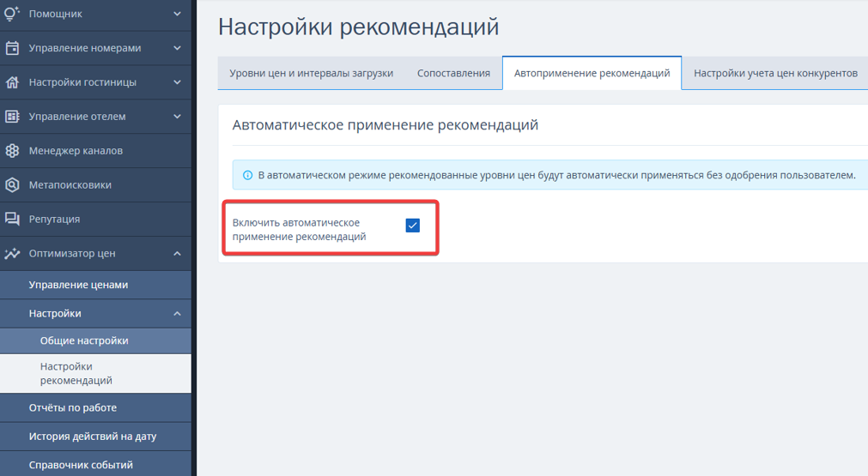Click the Репутация menu label

[x=54, y=219]
